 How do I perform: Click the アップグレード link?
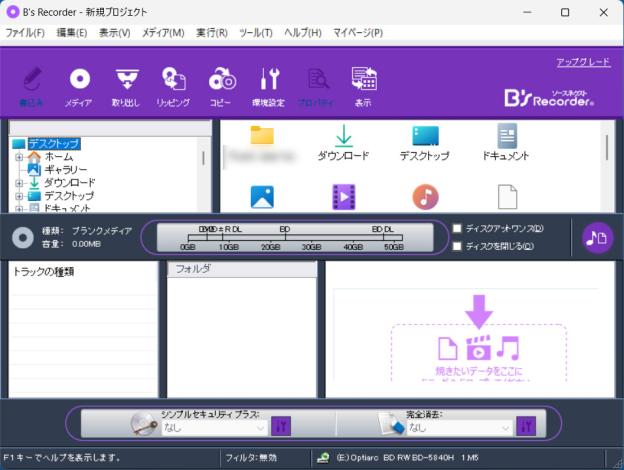point(583,62)
